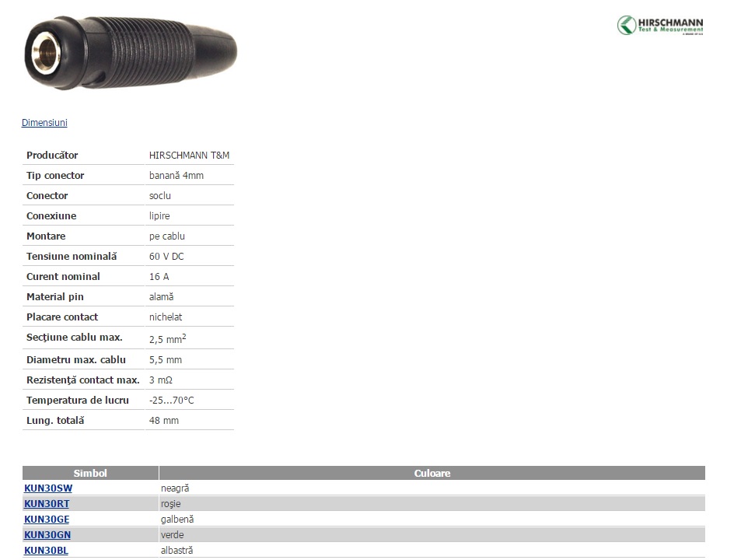Click the 'Conector' label

tap(47, 196)
